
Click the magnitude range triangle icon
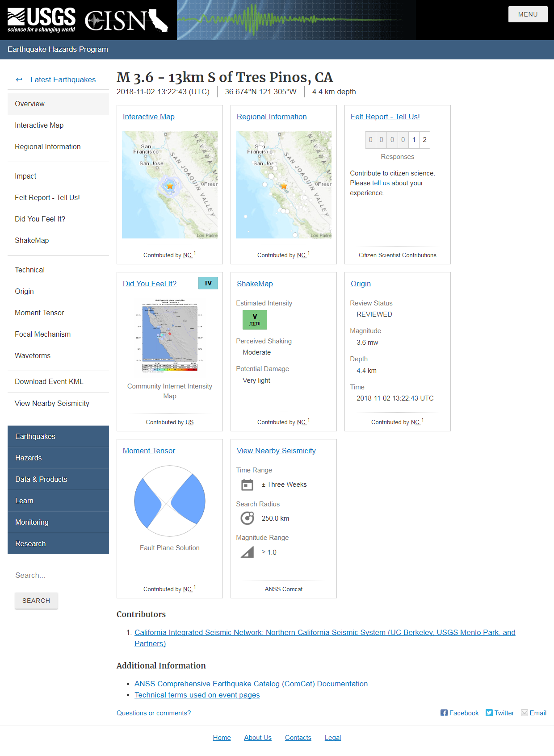tap(247, 552)
